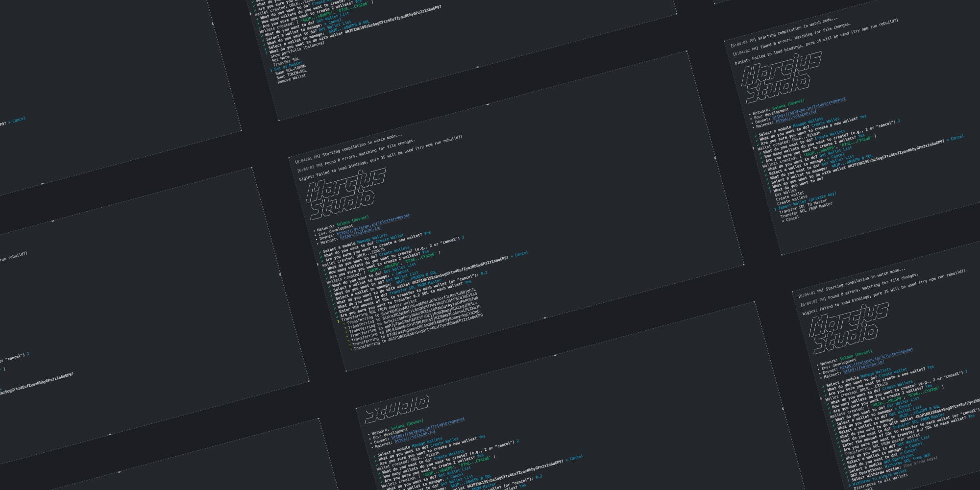Select 'Import Wallet (private key)' option
Screen dimensions: 980x490
(x=807, y=201)
